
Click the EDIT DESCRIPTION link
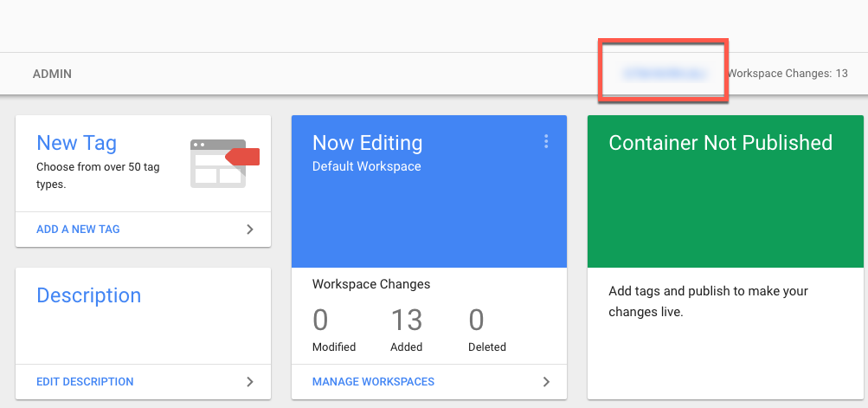pyautogui.click(x=85, y=381)
